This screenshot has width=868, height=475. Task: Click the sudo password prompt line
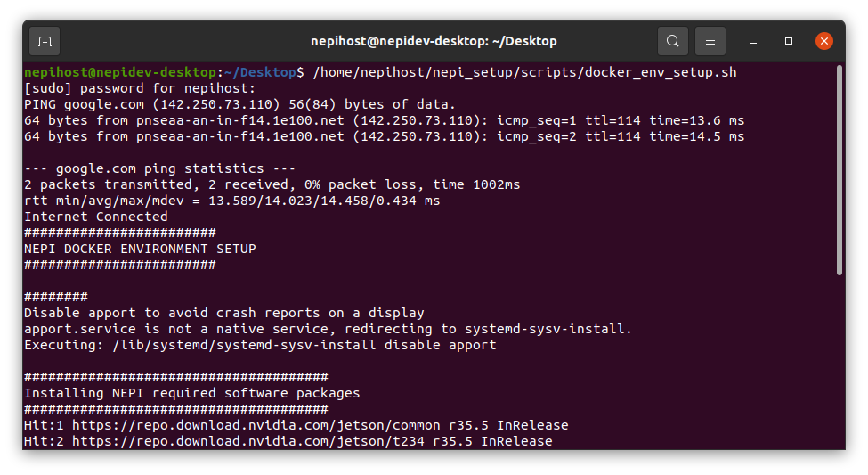pos(140,88)
